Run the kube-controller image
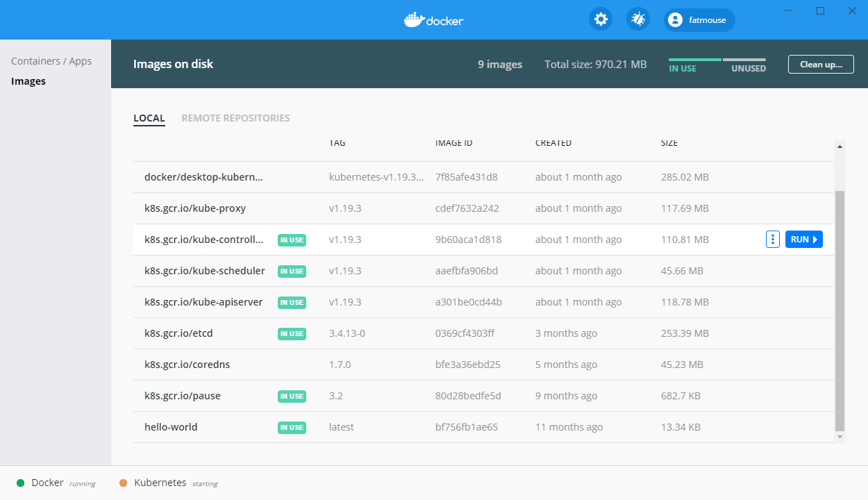 (804, 240)
